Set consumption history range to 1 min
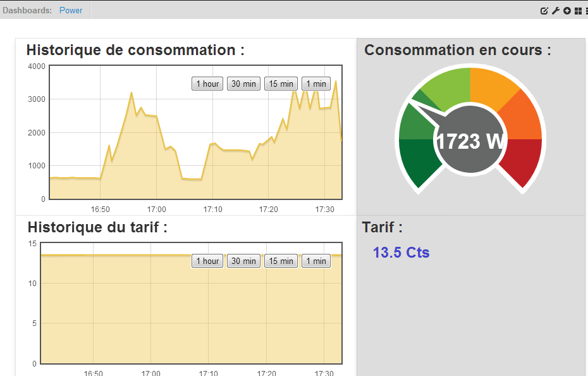The height and width of the screenshot is (376, 588). (x=315, y=84)
